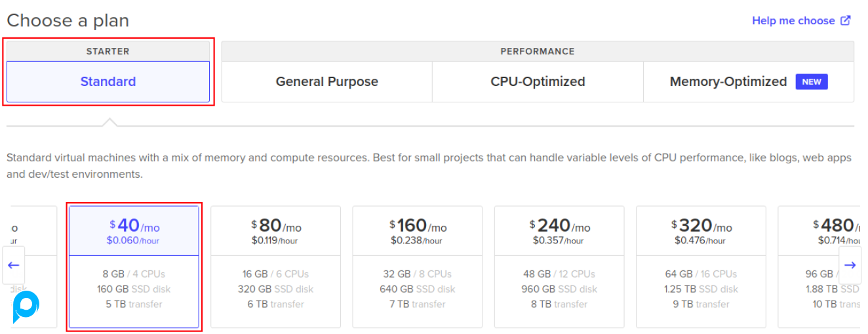
Task: Click the Choose a plan heading
Action: pos(68,20)
